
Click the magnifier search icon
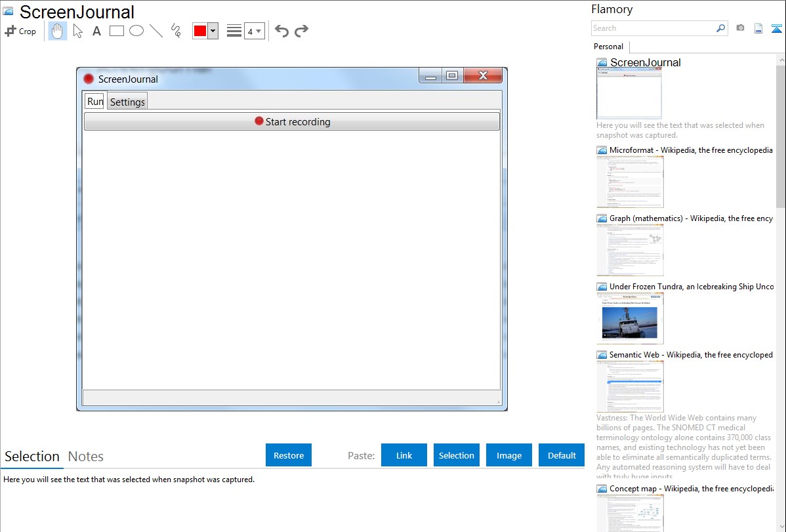click(721, 28)
